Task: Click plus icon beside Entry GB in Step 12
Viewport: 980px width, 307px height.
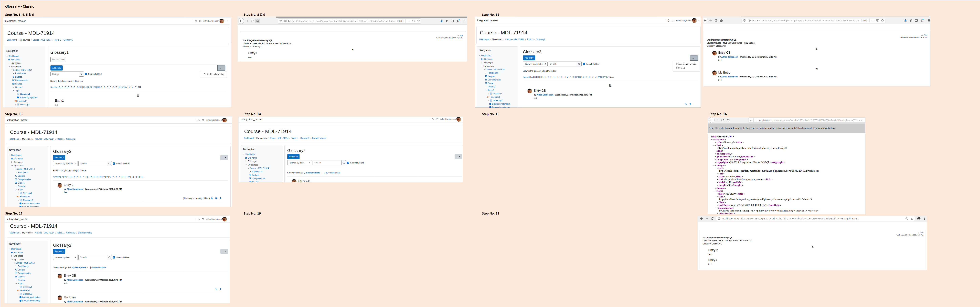Action: tap(690, 104)
